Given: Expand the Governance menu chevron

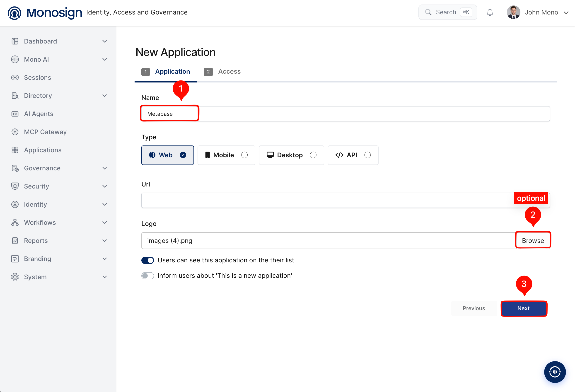Looking at the screenshot, I should click(105, 168).
